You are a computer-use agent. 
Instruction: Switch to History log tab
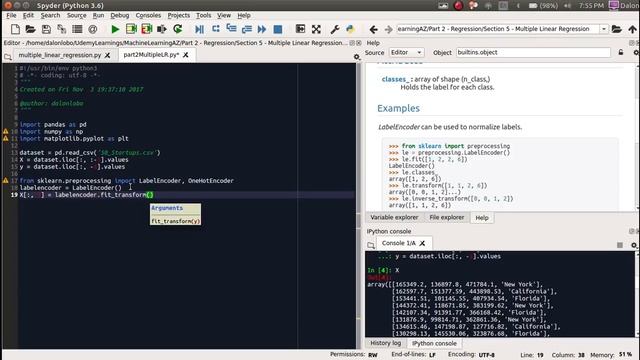click(x=385, y=343)
